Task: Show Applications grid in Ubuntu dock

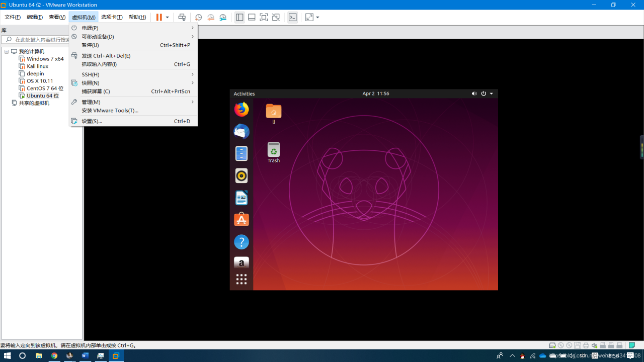Action: coord(242,279)
